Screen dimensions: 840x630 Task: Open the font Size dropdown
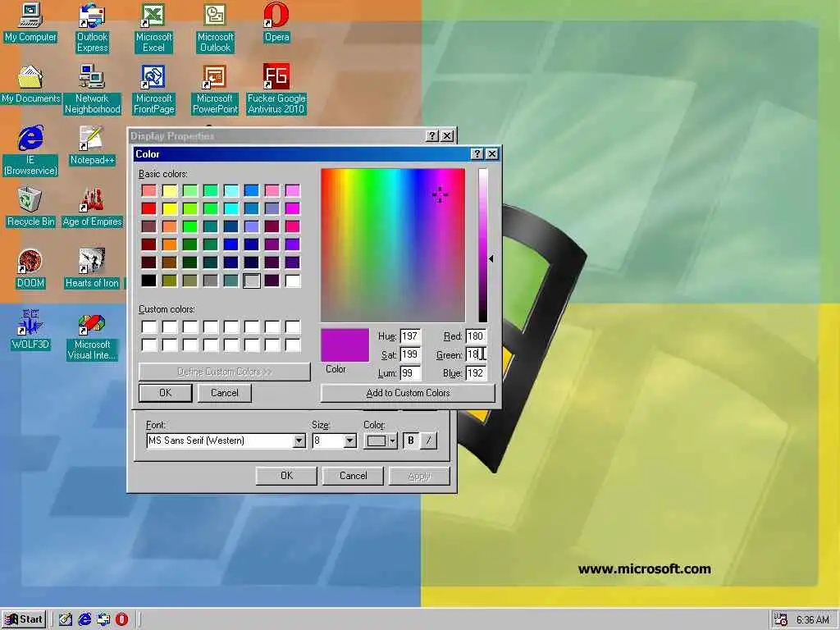point(349,441)
